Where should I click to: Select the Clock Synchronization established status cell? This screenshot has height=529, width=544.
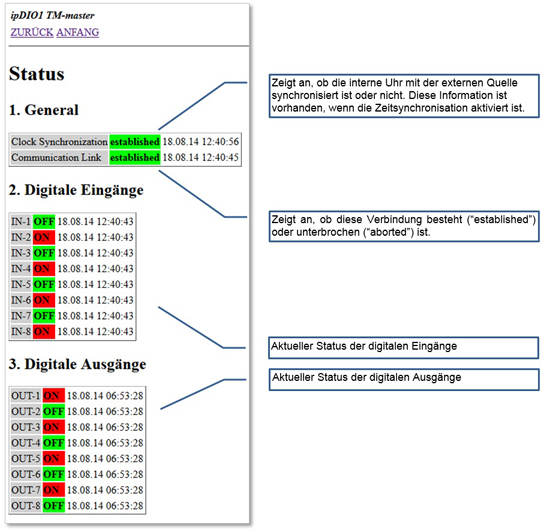pyautogui.click(x=135, y=142)
